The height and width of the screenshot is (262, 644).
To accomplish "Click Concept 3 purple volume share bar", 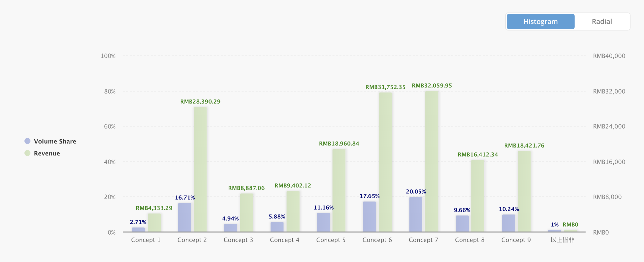I will [x=231, y=228].
